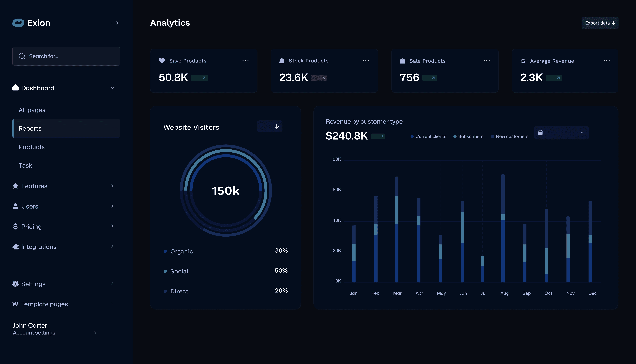Click the bag icon on Stock Products card

[x=282, y=61]
